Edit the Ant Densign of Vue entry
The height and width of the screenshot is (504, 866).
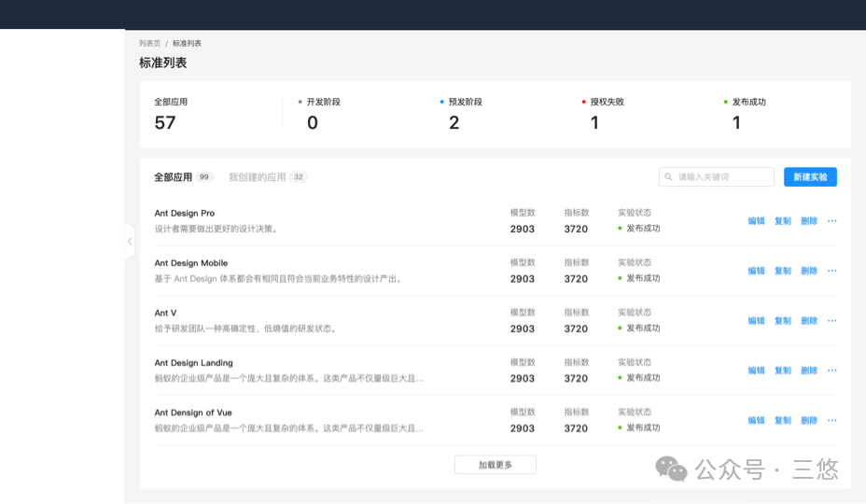coord(756,420)
